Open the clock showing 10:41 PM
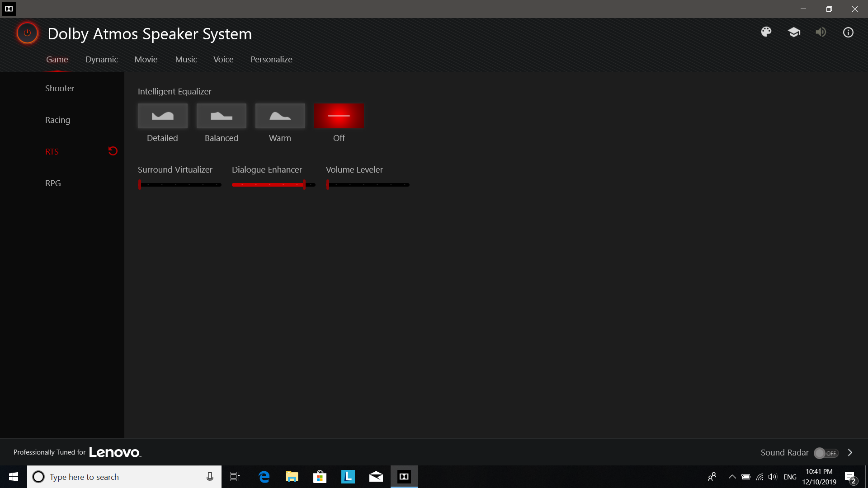This screenshot has width=868, height=488. [819, 477]
